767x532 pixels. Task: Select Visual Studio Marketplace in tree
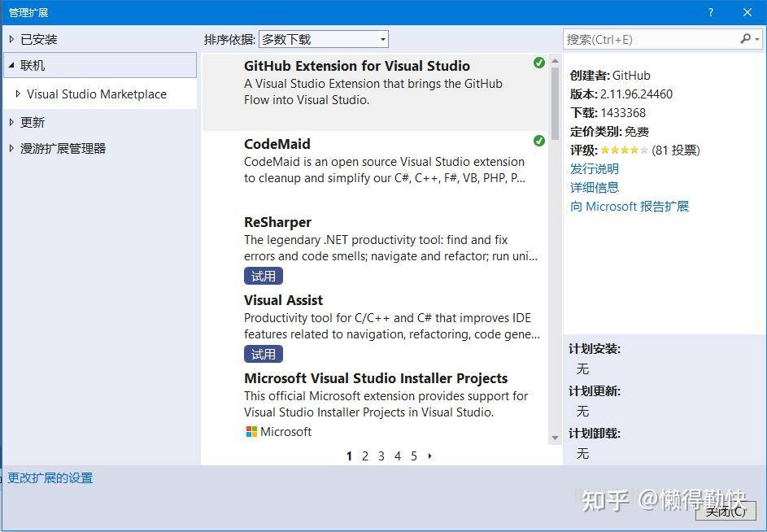pos(96,94)
